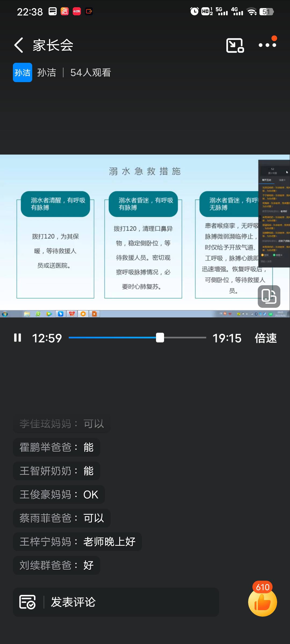
Task: Open the comment form icon
Action: (x=27, y=602)
